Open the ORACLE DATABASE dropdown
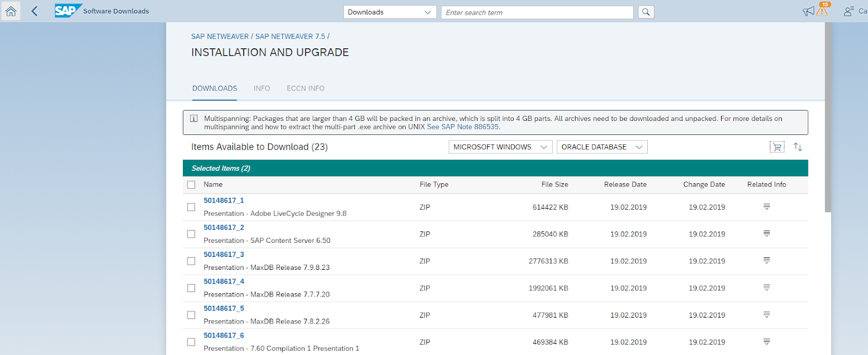This screenshot has height=355, width=868. pyautogui.click(x=602, y=147)
